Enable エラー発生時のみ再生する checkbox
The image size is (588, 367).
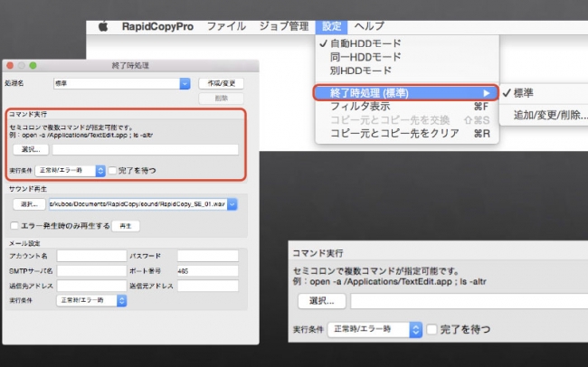tap(14, 226)
